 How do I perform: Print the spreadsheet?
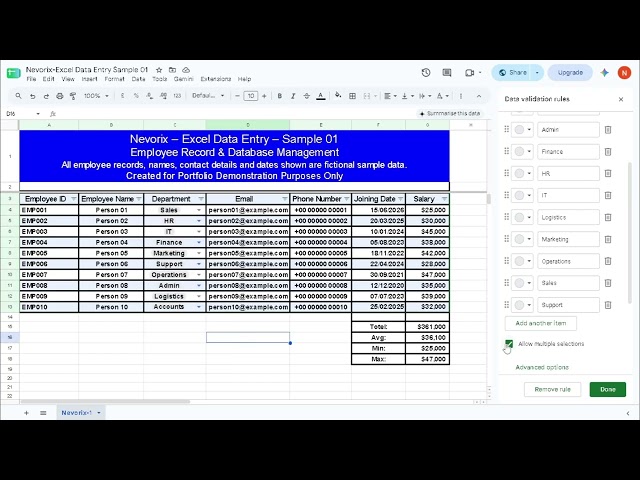pyautogui.click(x=60, y=96)
